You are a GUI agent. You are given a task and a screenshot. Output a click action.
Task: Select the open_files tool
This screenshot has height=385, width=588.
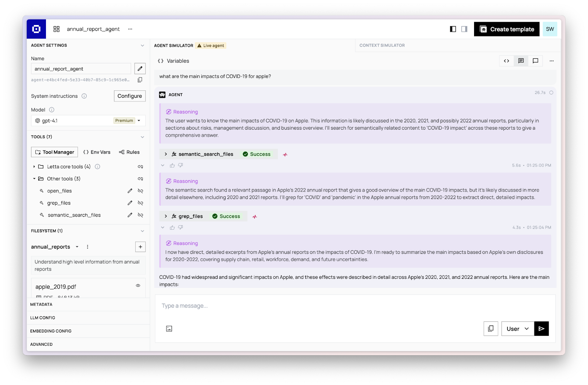coord(59,191)
